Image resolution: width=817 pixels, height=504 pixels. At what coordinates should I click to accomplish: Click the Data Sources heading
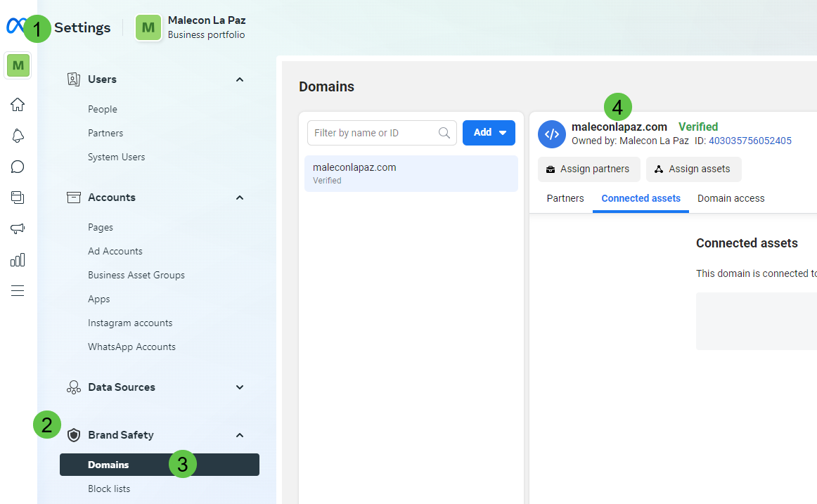click(122, 387)
